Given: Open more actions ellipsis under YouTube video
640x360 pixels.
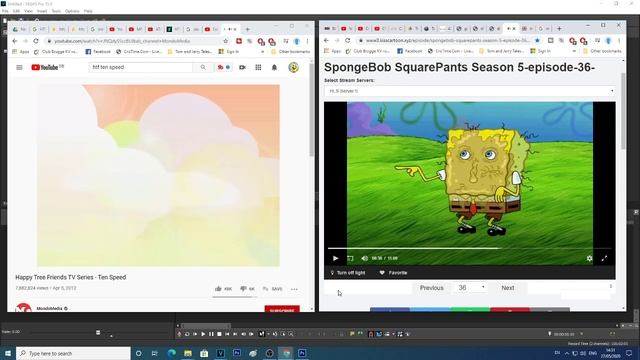Looking at the screenshot, I should click(x=294, y=289).
